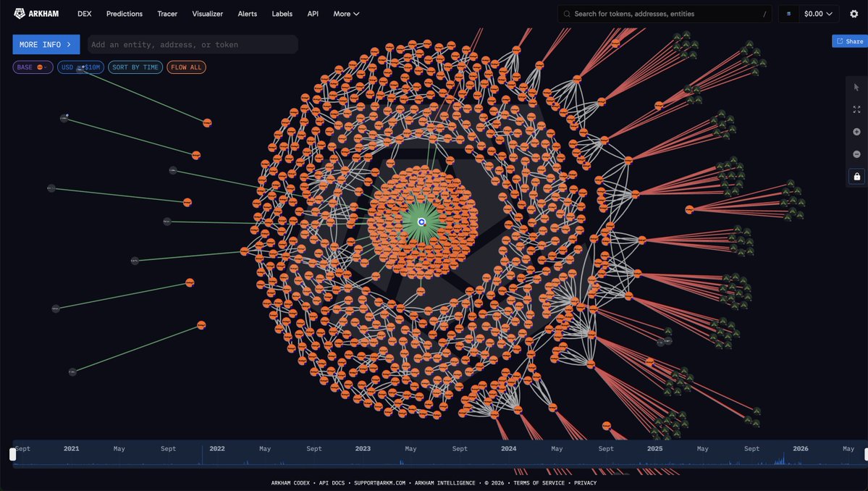This screenshot has width=868, height=491.
Task: Click the search magnifier icon
Action: (x=567, y=14)
